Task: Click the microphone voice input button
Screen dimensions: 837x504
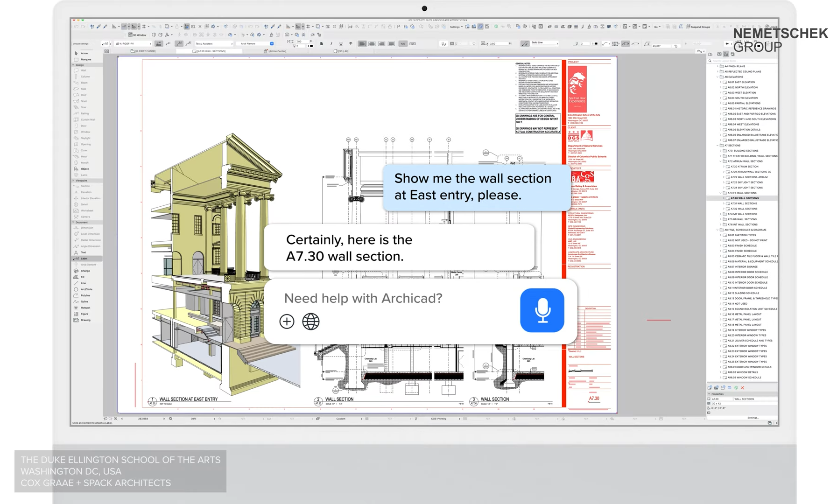Action: pos(542,310)
